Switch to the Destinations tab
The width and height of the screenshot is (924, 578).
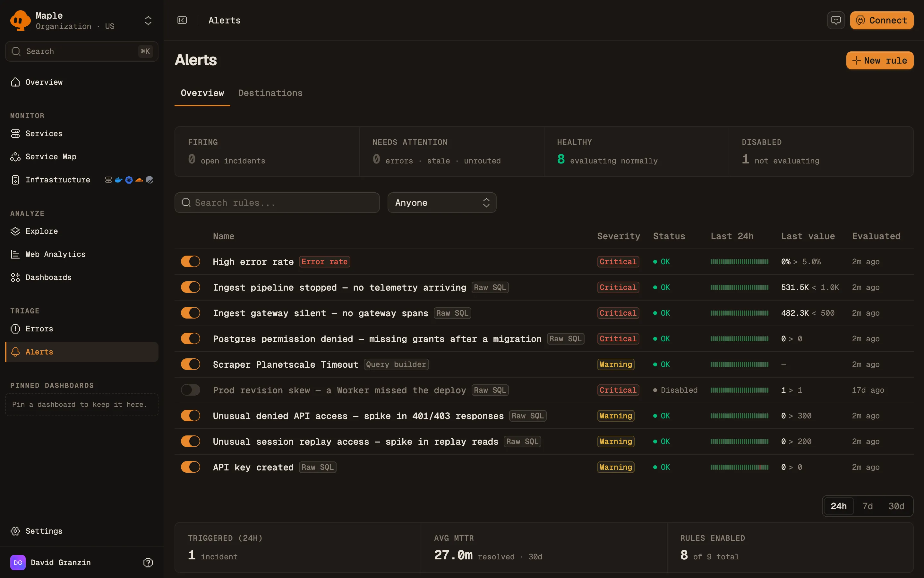coord(270,93)
